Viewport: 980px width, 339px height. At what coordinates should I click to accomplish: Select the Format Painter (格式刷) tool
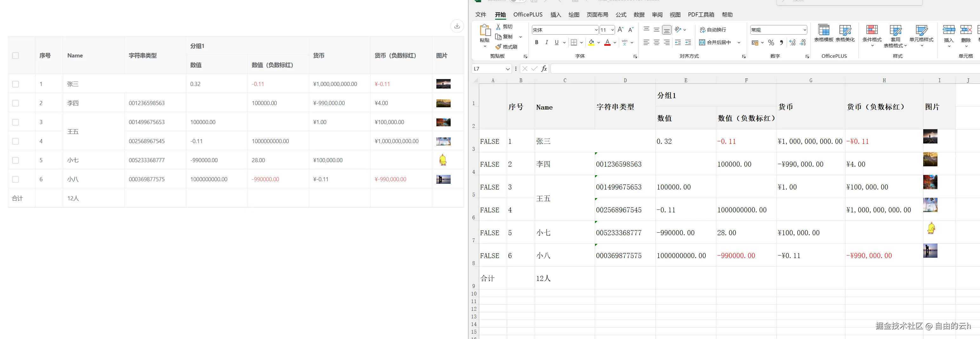pyautogui.click(x=507, y=47)
